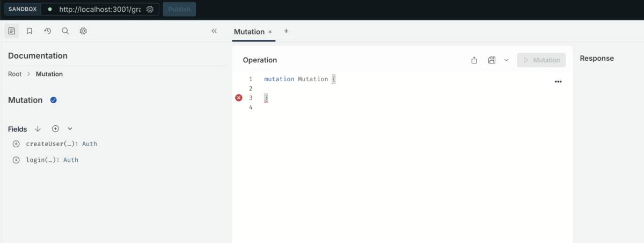Open the save options dropdown arrow
The image size is (644, 243).
(x=506, y=60)
